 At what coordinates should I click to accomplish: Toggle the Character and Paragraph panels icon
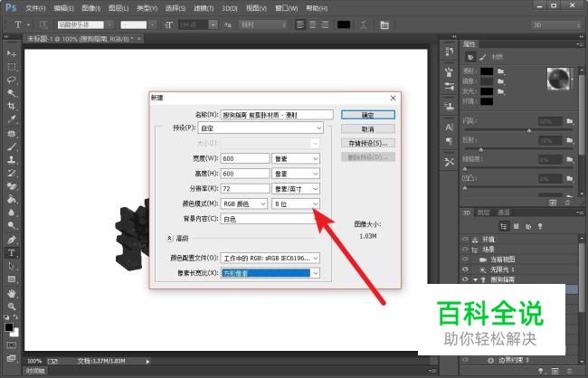coord(384,24)
